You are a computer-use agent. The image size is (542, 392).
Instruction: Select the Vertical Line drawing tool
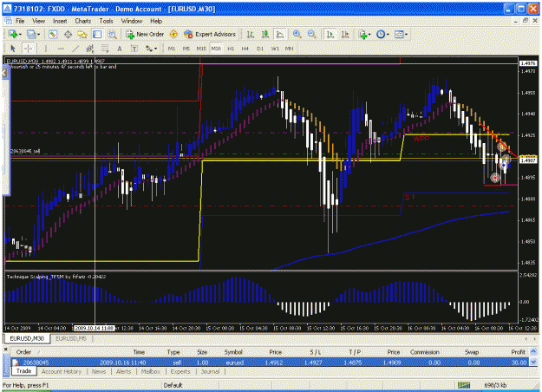46,49
